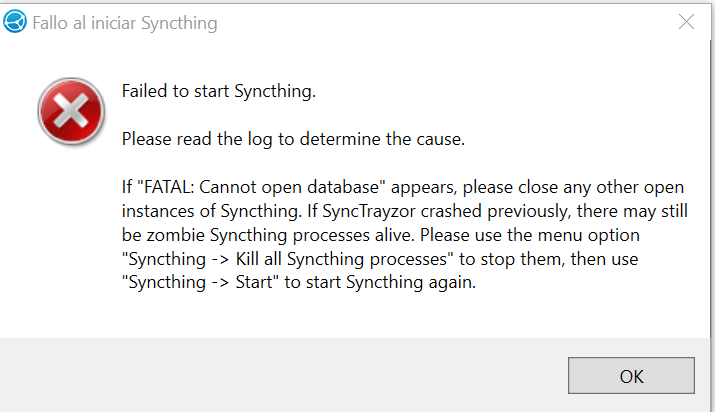Click the SyncTrayzor icon in the title bar
Image resolution: width=715 pixels, height=412 pixels.
15,22
